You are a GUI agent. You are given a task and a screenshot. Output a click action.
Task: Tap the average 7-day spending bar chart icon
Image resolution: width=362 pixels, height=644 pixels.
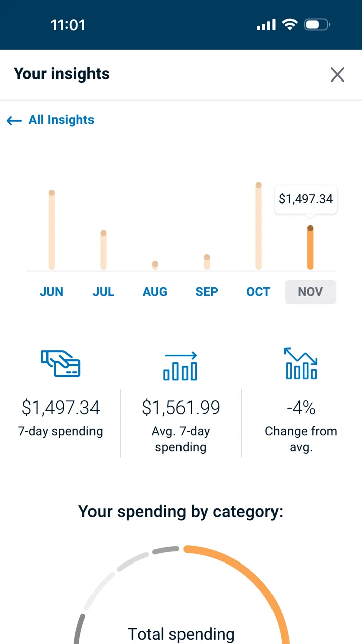coord(180,366)
